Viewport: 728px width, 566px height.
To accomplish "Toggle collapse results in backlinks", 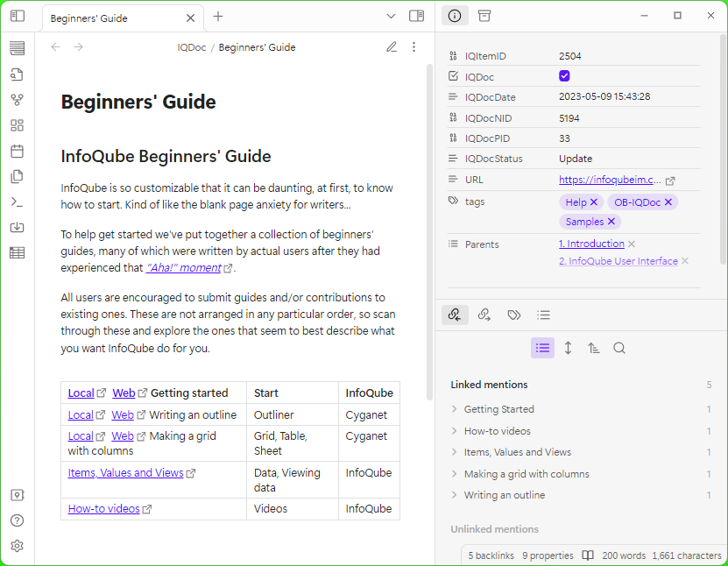I will pyautogui.click(x=543, y=348).
